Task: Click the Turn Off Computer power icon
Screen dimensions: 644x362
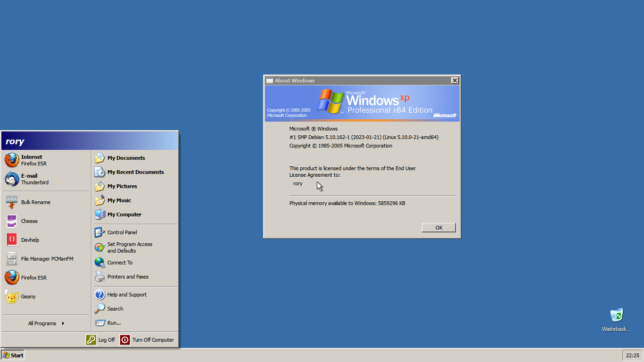Action: tap(125, 340)
